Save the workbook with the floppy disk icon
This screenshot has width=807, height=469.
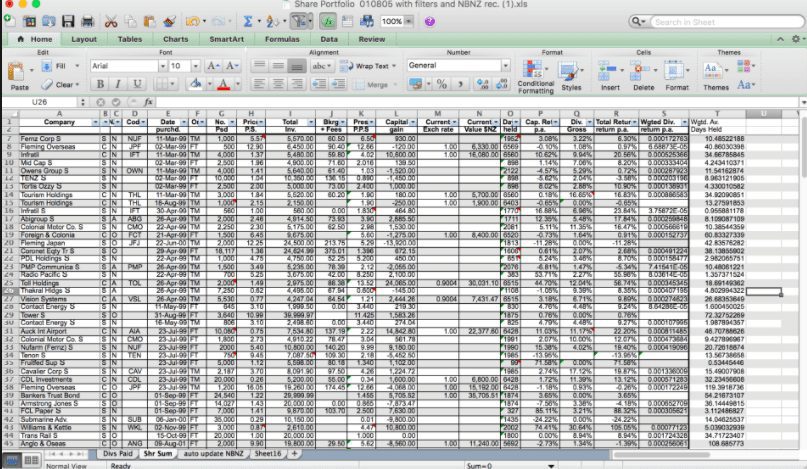point(68,21)
